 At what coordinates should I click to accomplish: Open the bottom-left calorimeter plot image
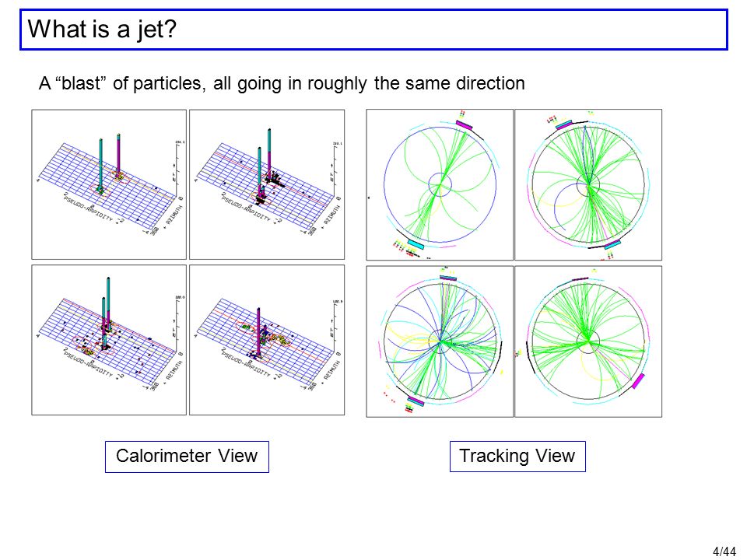pyautogui.click(x=109, y=340)
